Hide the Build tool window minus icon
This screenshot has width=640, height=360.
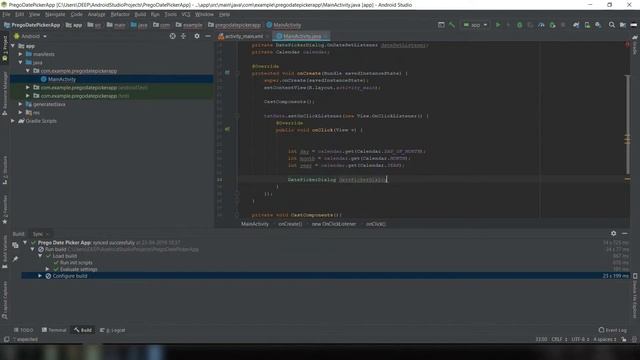coord(624,233)
